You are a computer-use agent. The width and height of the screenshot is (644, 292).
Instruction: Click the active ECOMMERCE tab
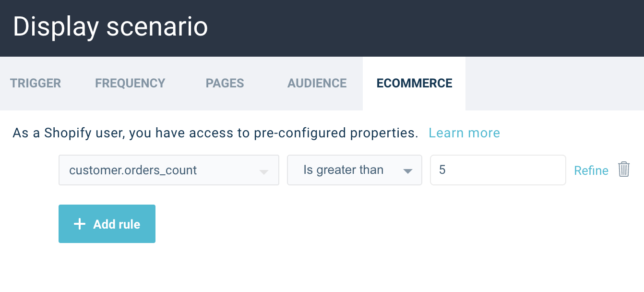[414, 83]
